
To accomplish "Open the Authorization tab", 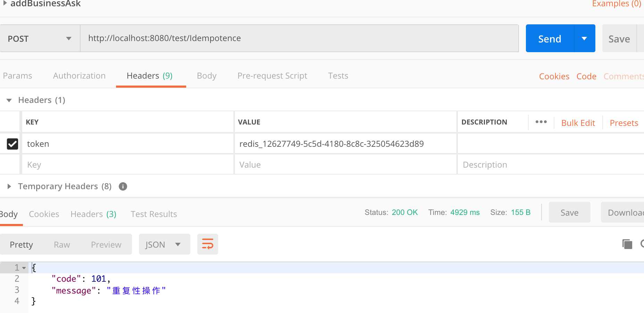I will pyautogui.click(x=79, y=76).
